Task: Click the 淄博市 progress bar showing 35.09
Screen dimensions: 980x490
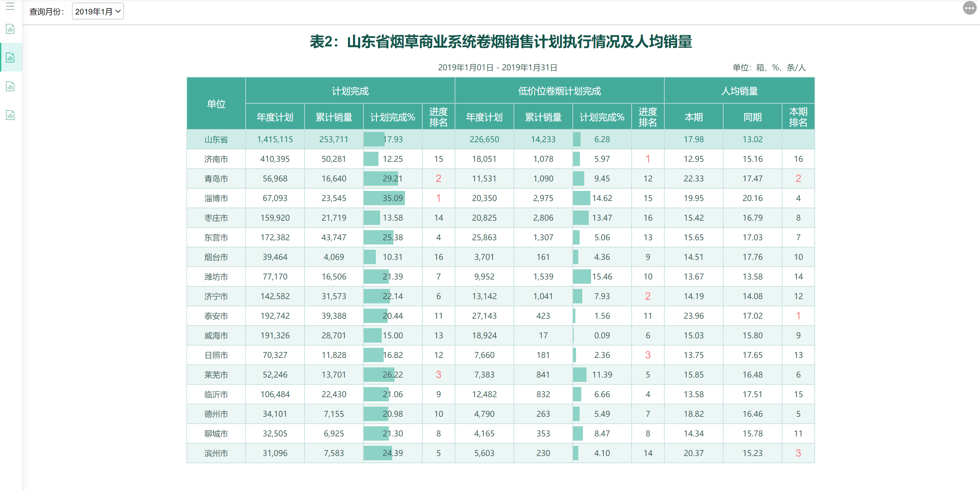Action: (385, 198)
